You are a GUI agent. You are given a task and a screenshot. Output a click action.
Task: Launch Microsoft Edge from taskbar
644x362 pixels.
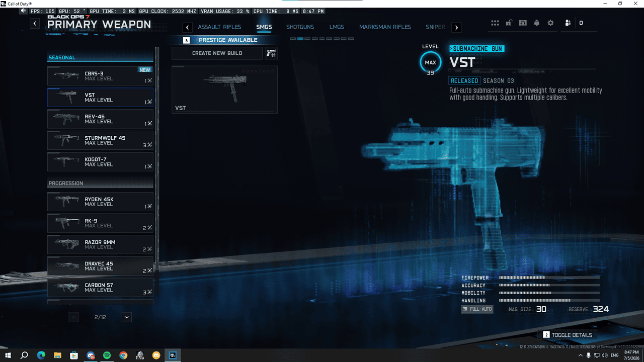tap(41, 355)
